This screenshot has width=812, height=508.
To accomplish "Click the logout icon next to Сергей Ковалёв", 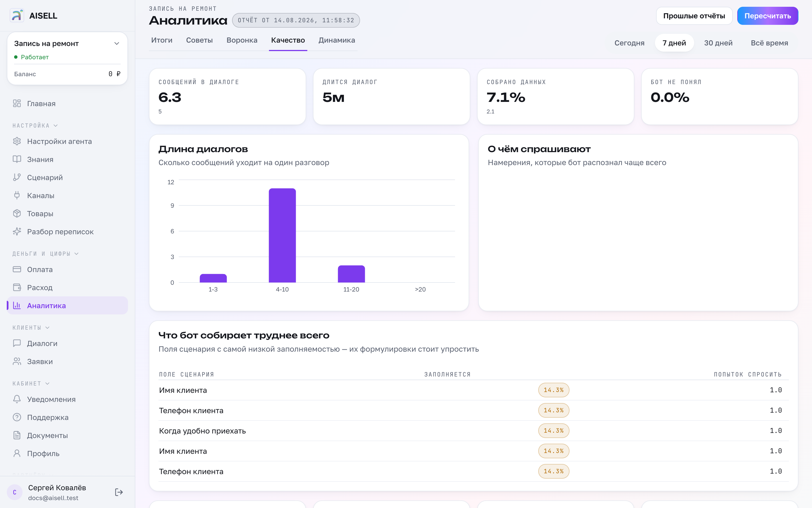I will tap(119, 492).
